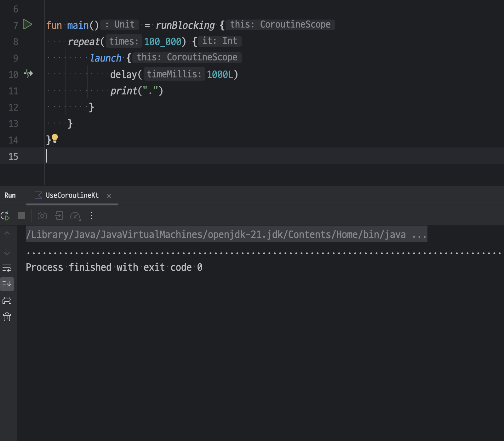Click the ': Unit' inlay hint
The height and width of the screenshot is (441, 504).
click(120, 25)
